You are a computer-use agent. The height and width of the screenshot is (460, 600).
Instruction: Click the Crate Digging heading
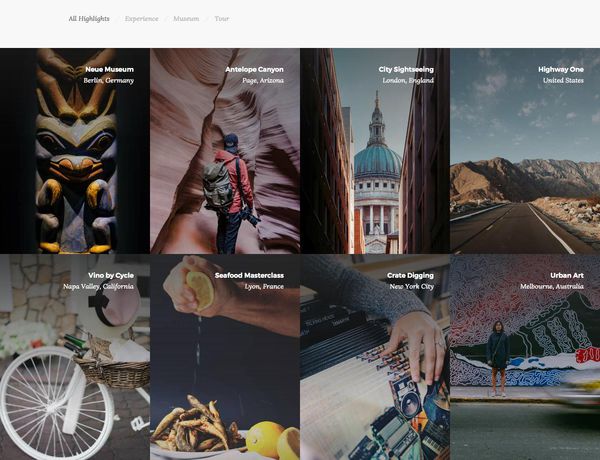pos(411,275)
